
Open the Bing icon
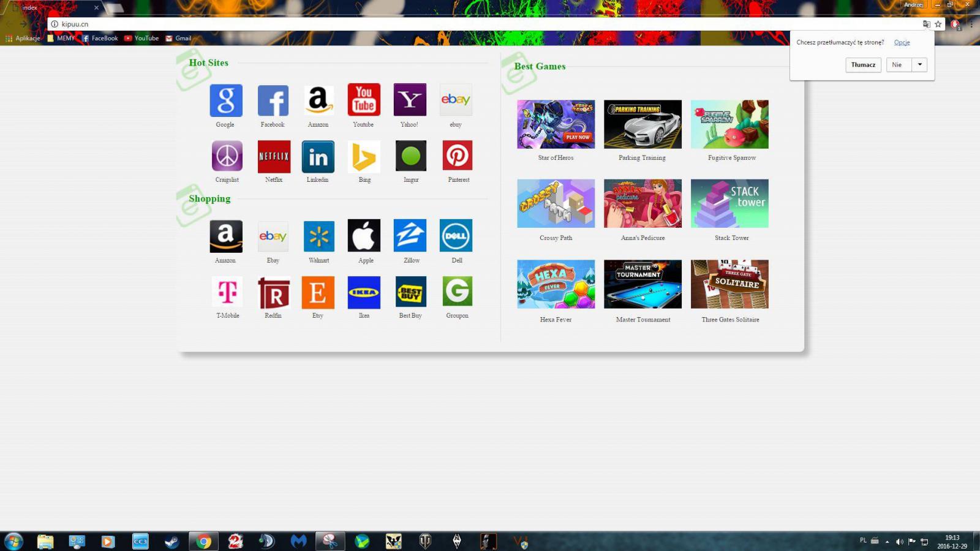pyautogui.click(x=364, y=156)
